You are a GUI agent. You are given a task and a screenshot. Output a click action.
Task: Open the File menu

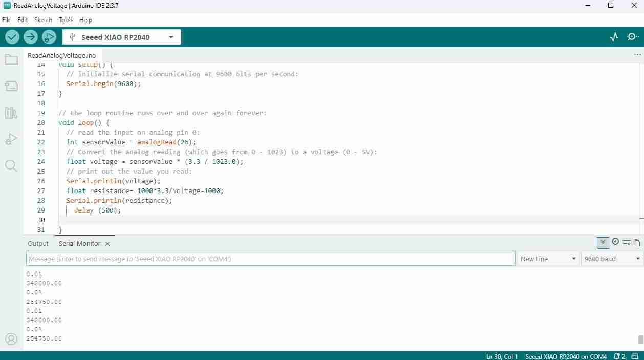tap(7, 20)
